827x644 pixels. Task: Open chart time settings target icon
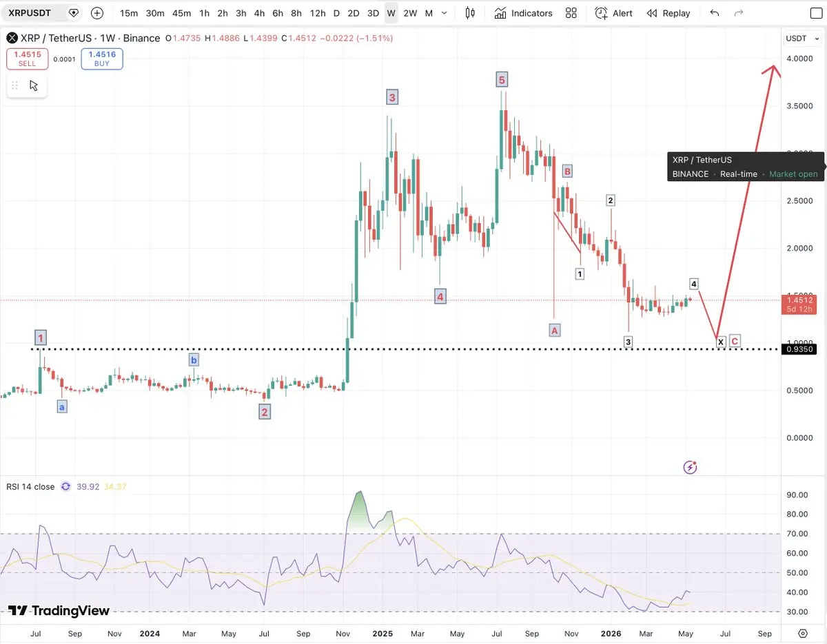coord(803,633)
